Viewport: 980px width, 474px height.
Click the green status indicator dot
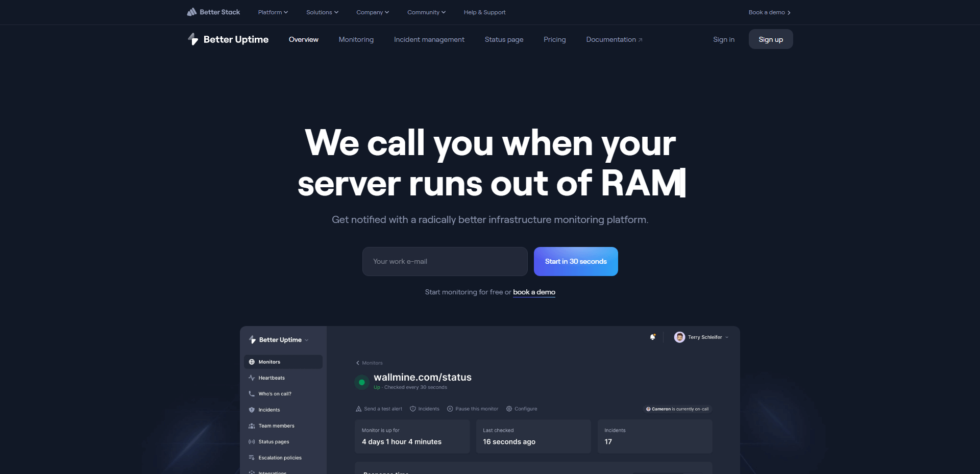[x=362, y=382]
